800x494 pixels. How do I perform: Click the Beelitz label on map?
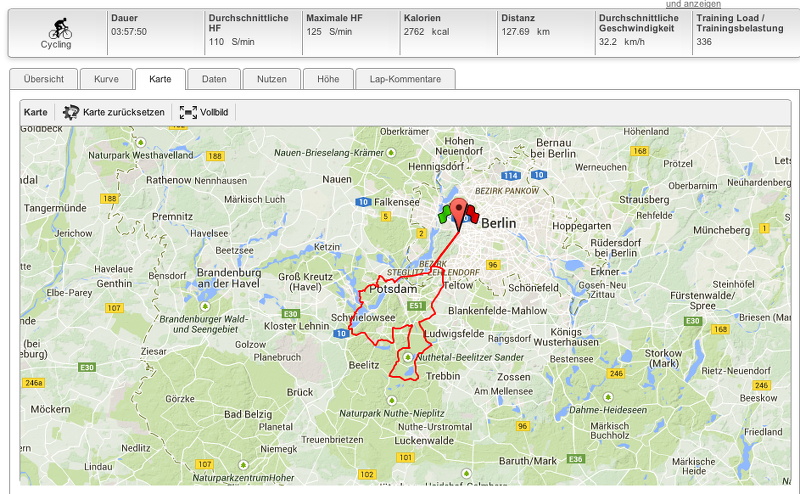tap(364, 365)
